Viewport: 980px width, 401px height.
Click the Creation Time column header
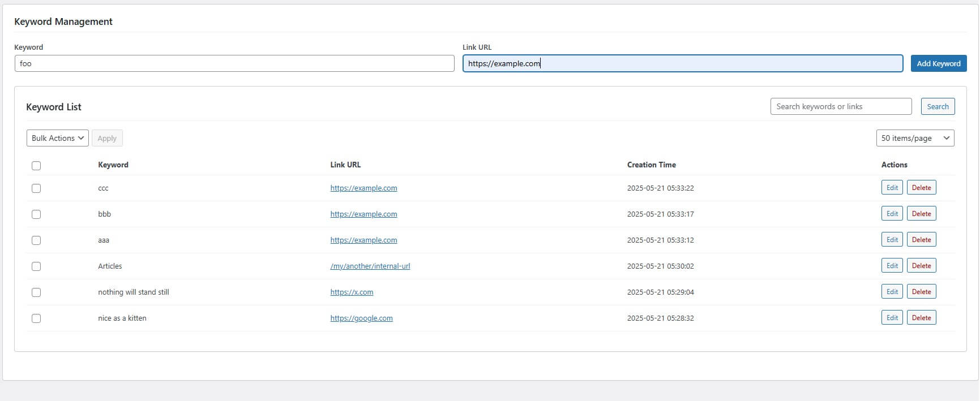(x=652, y=165)
